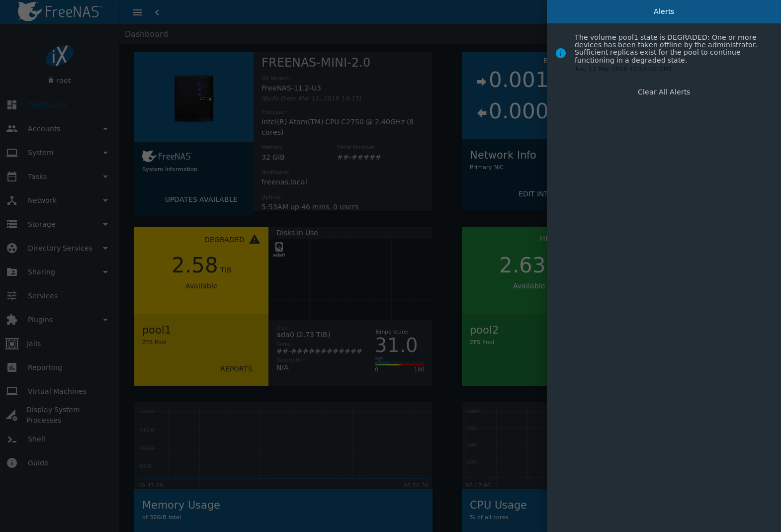The height and width of the screenshot is (532, 781).
Task: Click the Accounts people icon
Action: (x=12, y=129)
